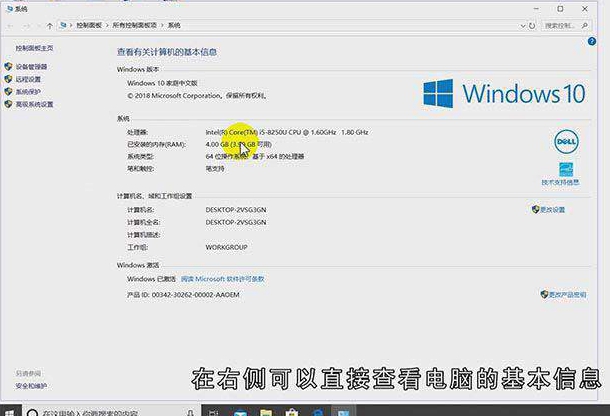Click the microphone icon in taskbar search

click(x=191, y=412)
